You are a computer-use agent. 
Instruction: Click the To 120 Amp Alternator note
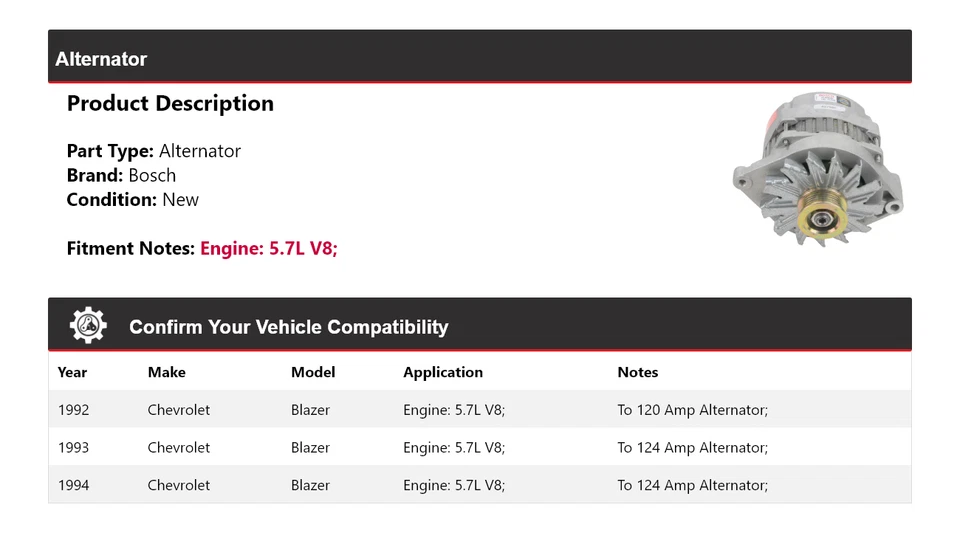(x=692, y=410)
